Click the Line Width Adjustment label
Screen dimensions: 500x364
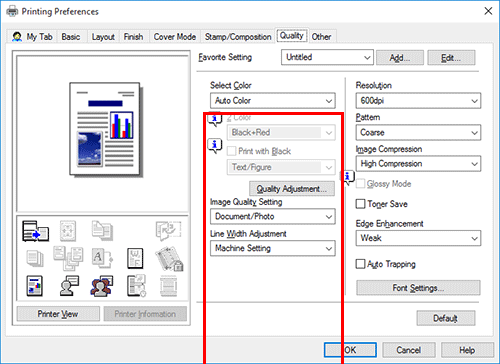(x=248, y=234)
